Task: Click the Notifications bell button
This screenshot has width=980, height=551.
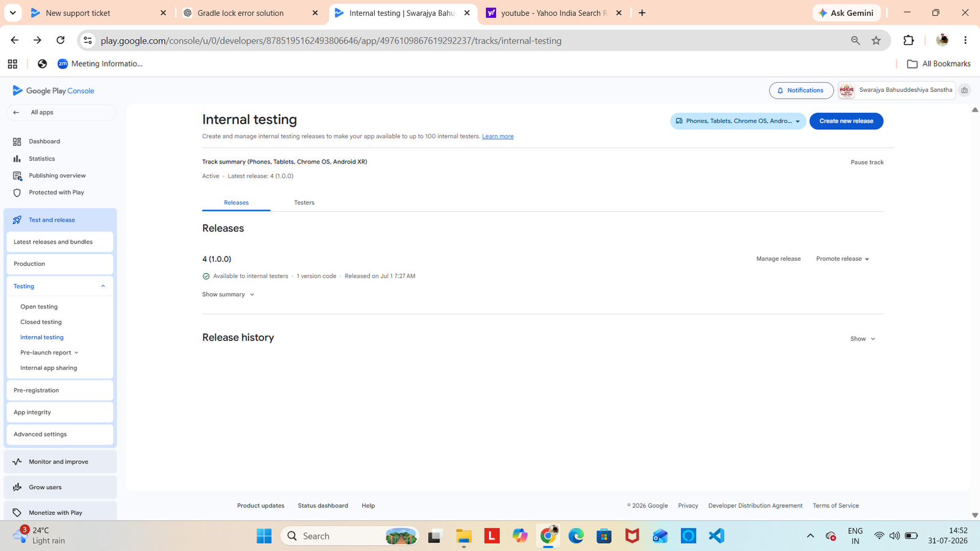Action: coord(801,91)
